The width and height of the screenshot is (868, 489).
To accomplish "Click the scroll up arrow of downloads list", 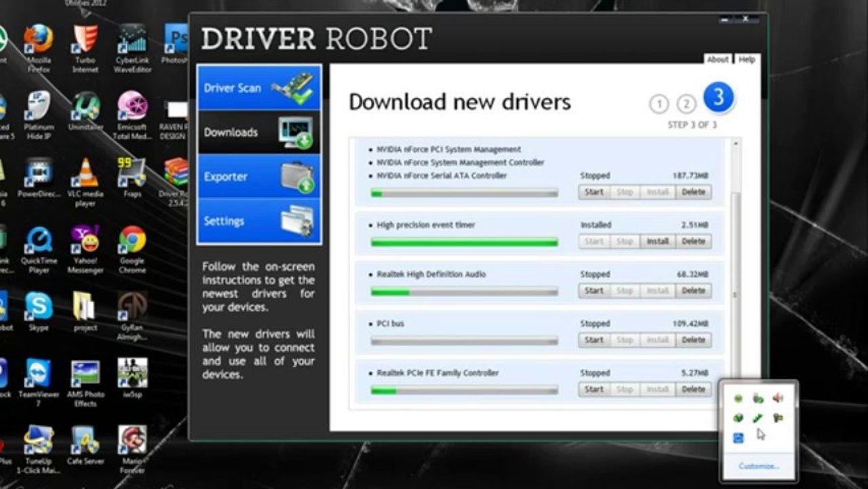I will 735,143.
